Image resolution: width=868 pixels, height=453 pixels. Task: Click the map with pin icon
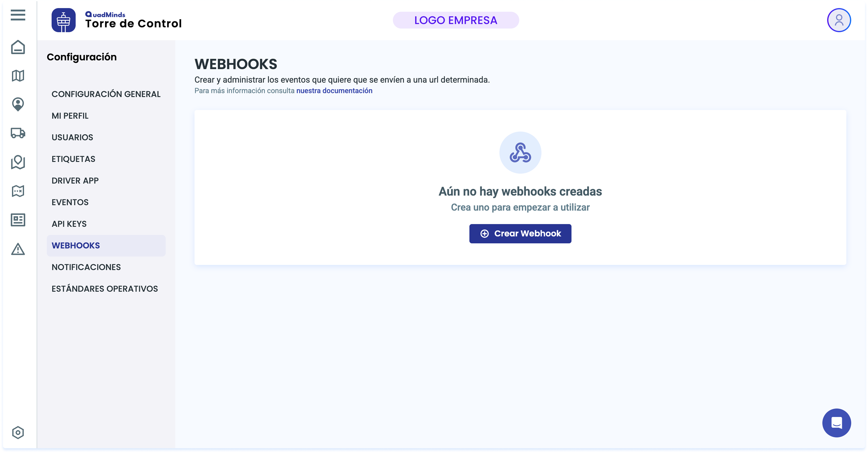point(18,162)
